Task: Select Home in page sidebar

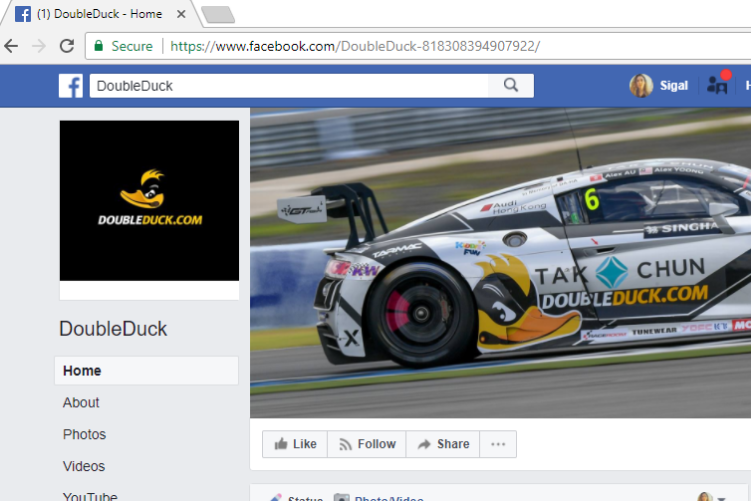Action: coord(147,371)
